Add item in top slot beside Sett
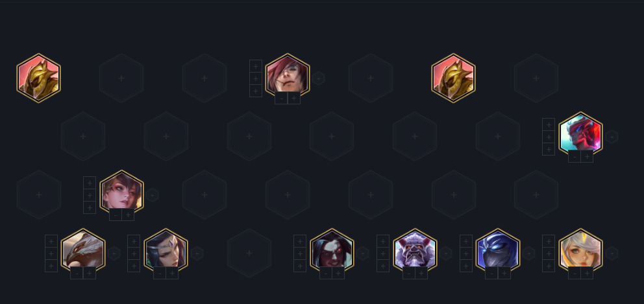Screen dimensions: 644x304 [256, 66]
